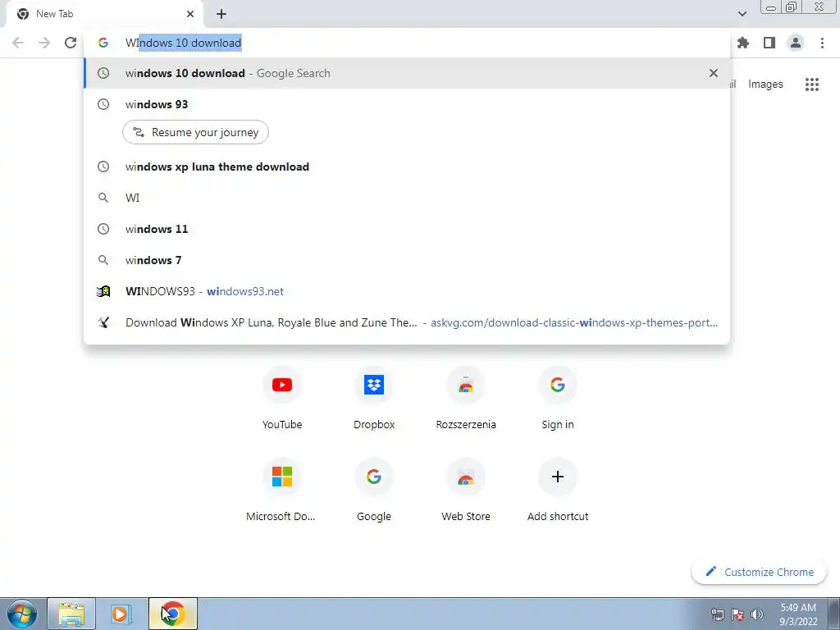The height and width of the screenshot is (630, 840).
Task: Click the Show desktop strip
Action: (x=833, y=614)
